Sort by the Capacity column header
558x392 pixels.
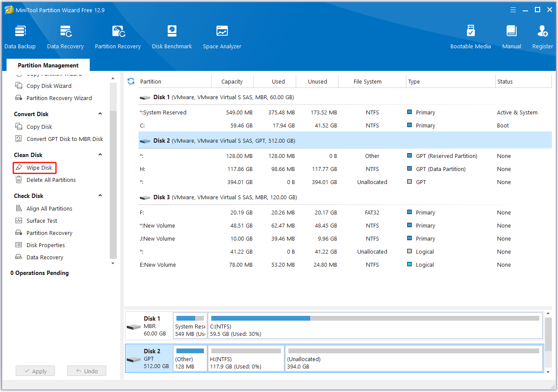click(x=232, y=81)
